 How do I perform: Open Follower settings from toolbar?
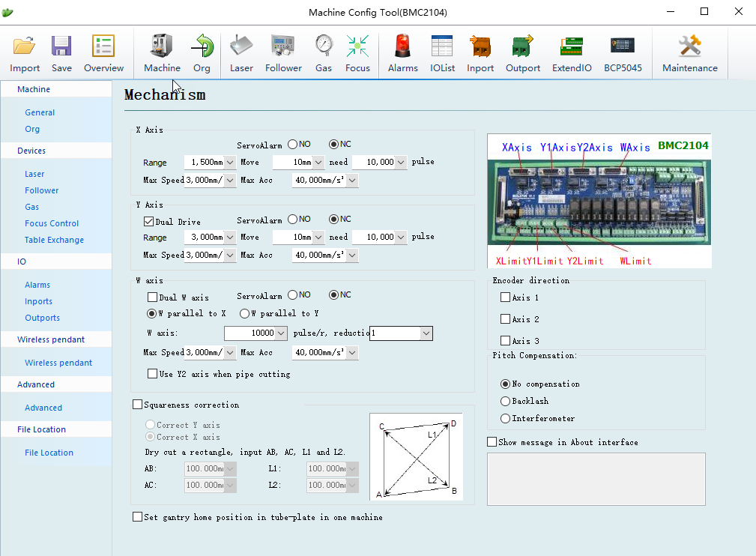[283, 46]
